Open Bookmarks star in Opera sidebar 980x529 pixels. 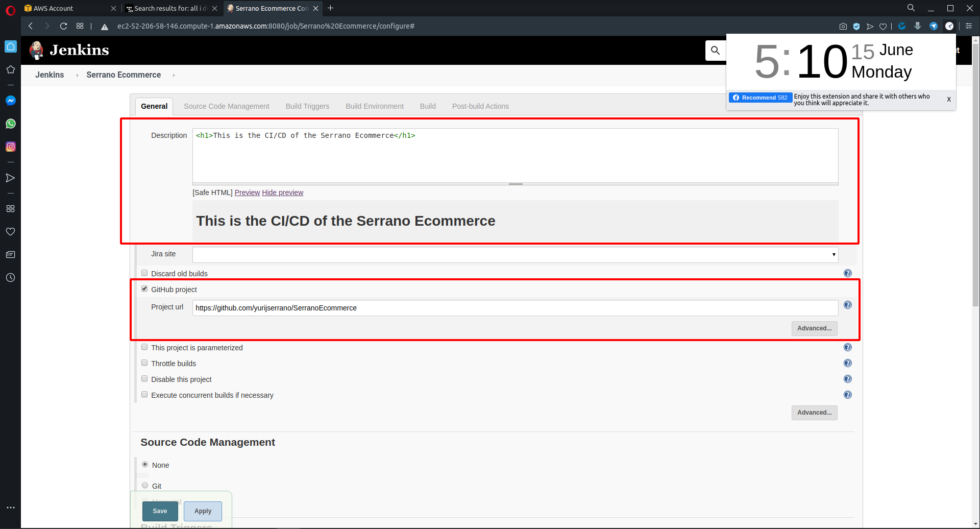(10, 69)
